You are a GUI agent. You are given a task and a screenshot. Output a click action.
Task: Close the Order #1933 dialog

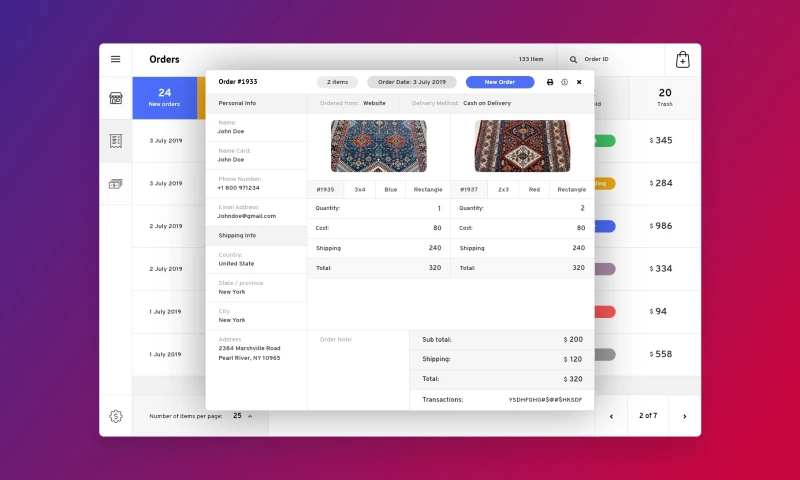click(579, 82)
